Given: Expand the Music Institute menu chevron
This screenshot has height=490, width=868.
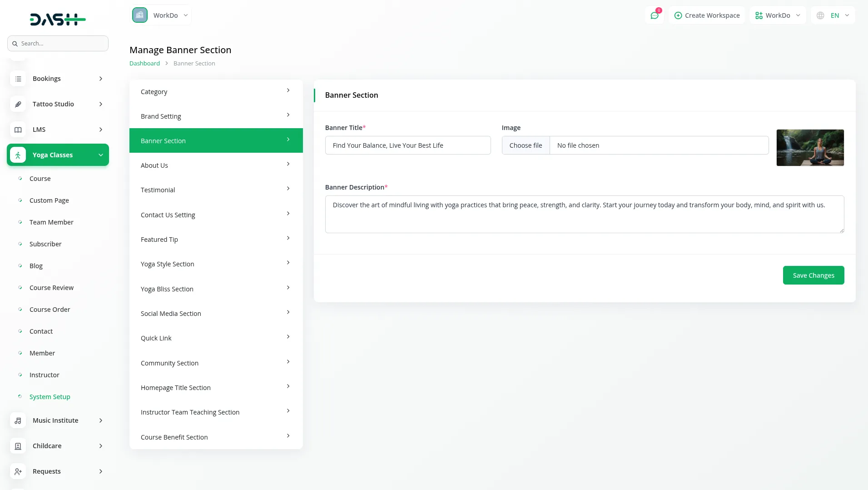Looking at the screenshot, I should click(100, 420).
